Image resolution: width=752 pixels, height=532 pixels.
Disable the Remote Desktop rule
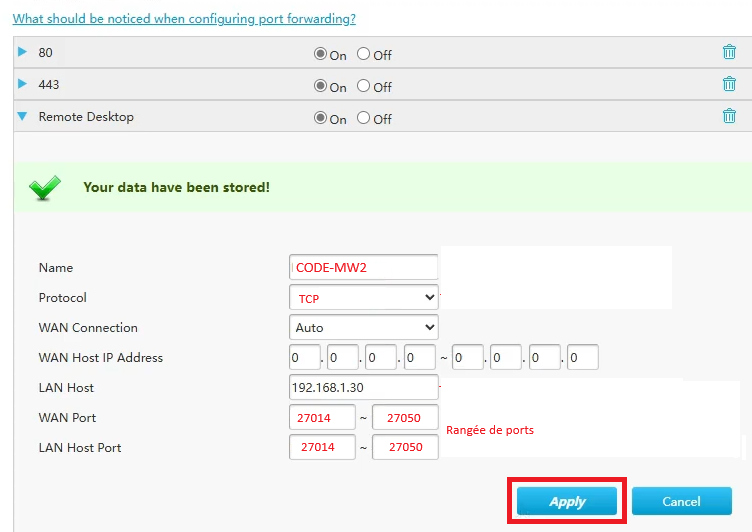363,118
